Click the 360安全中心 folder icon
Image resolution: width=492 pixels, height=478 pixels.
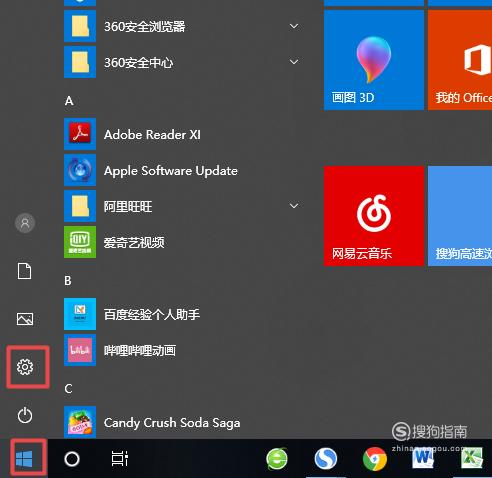(x=80, y=62)
